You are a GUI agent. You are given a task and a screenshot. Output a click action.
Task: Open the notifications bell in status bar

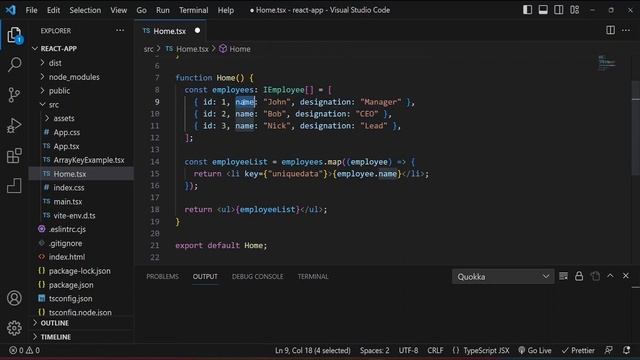tap(627, 350)
